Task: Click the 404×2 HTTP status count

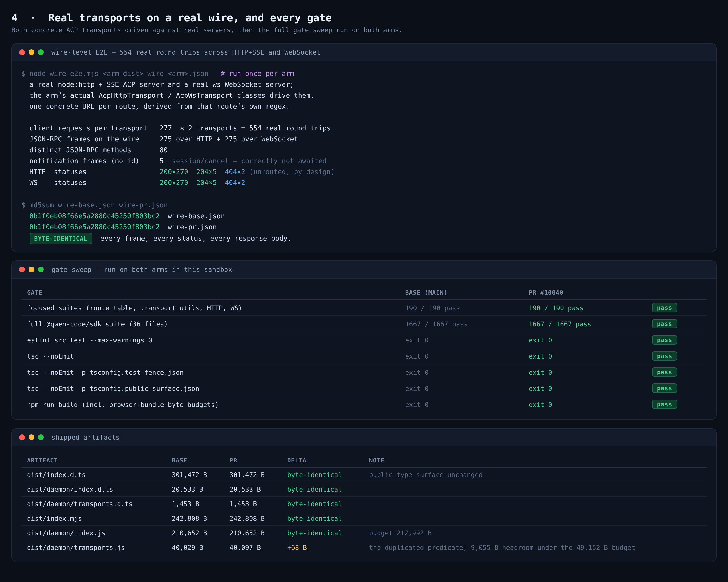Action: coord(235,172)
